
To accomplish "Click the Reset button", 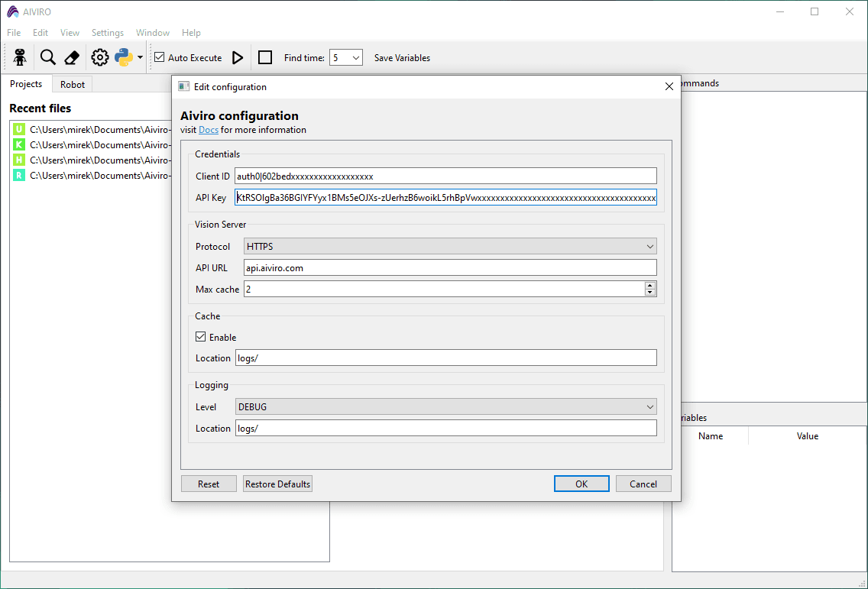I will (209, 484).
